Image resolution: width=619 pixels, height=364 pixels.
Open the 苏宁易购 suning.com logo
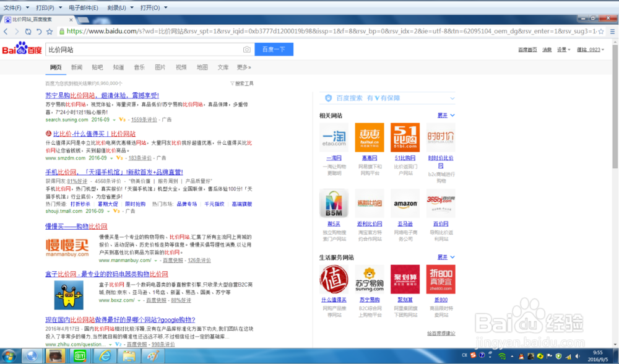(x=370, y=279)
